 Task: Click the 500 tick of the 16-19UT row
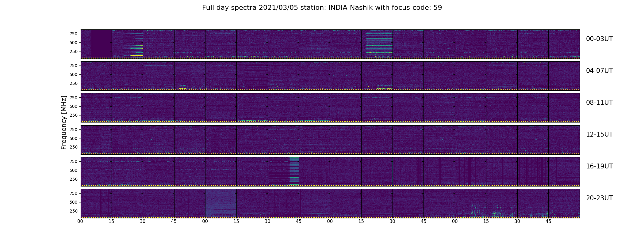click(74, 170)
